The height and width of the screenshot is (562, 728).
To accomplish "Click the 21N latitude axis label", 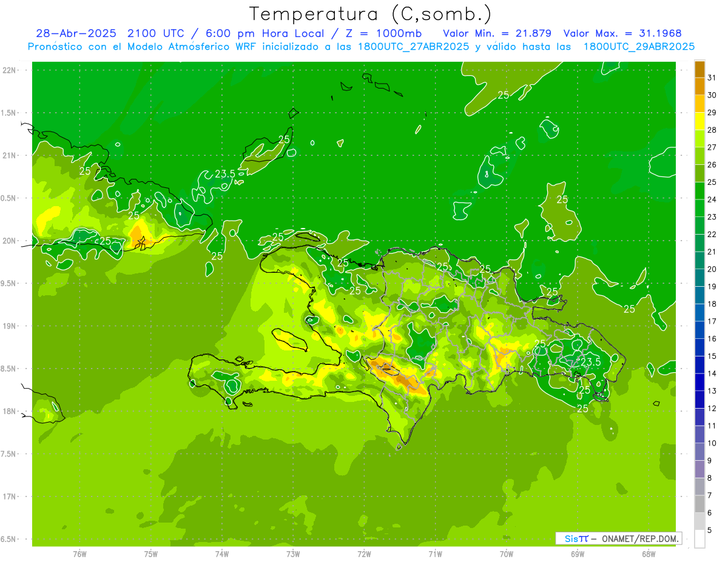I will (x=10, y=155).
